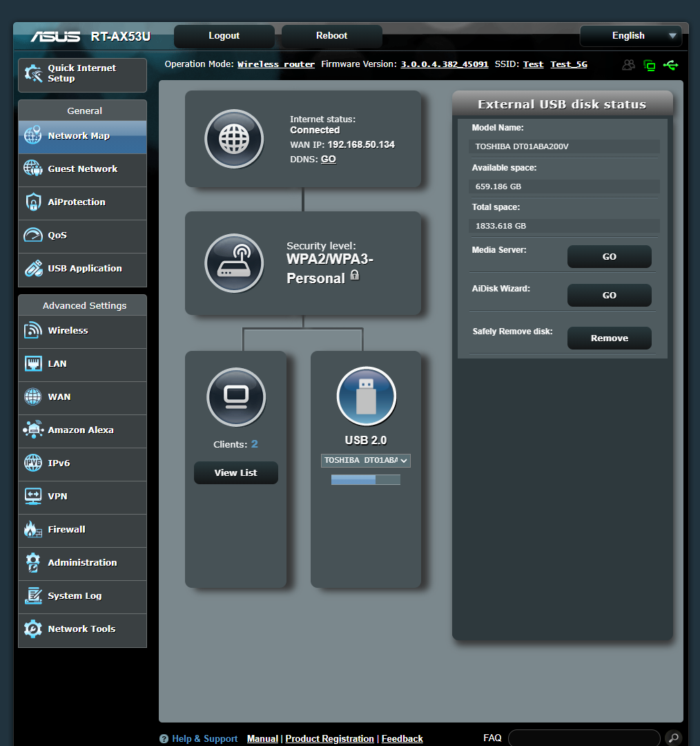Click the FAQ search input field
Screen dimensions: 700x746
583,738
